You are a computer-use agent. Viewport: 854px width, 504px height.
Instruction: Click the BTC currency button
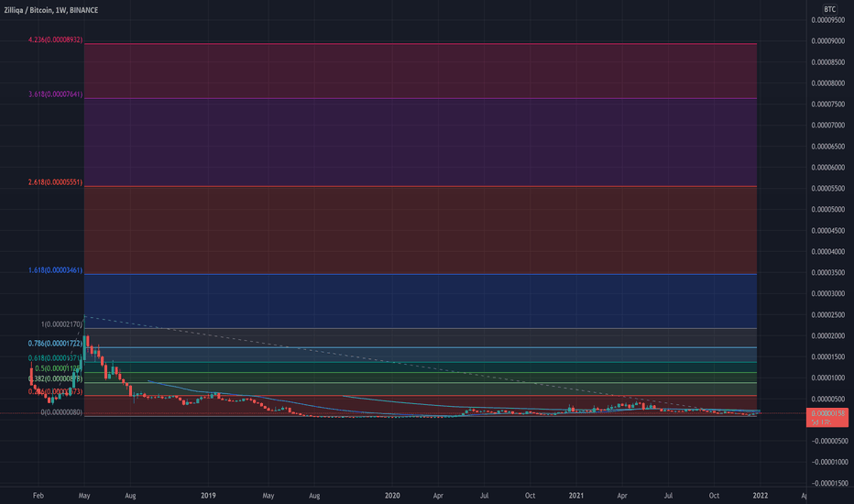click(829, 9)
